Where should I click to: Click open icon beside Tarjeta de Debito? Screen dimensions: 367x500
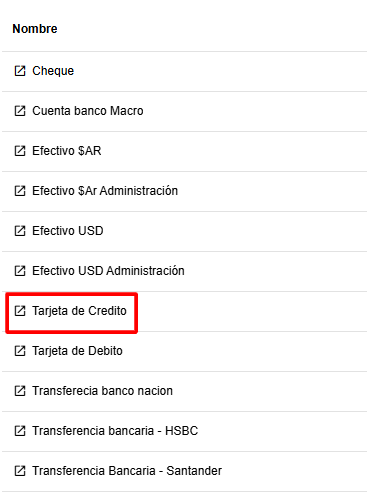(x=20, y=351)
